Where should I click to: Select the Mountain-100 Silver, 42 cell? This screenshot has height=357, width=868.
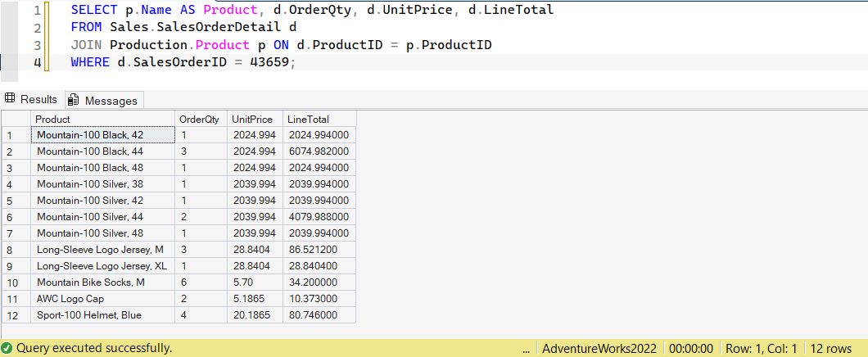pos(103,201)
